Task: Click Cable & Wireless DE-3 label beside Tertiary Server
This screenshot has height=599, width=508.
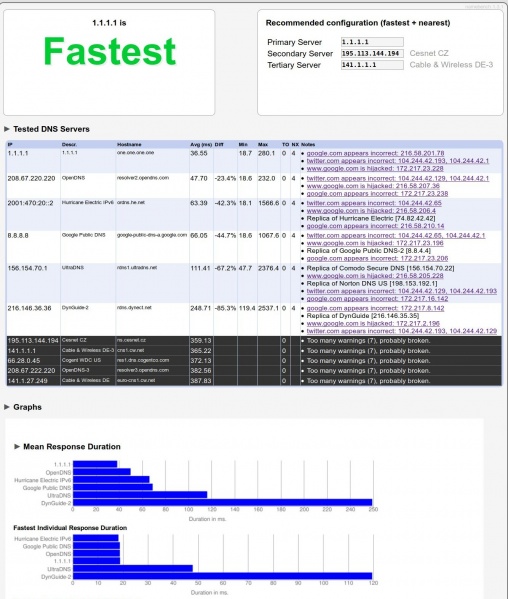Action: click(451, 65)
